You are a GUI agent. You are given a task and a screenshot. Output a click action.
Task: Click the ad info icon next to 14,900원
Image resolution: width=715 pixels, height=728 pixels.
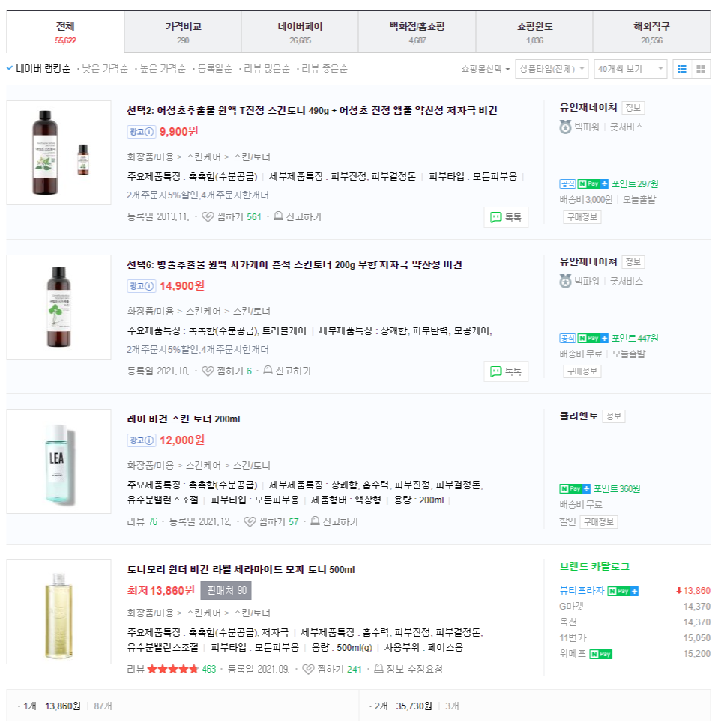coord(149,286)
